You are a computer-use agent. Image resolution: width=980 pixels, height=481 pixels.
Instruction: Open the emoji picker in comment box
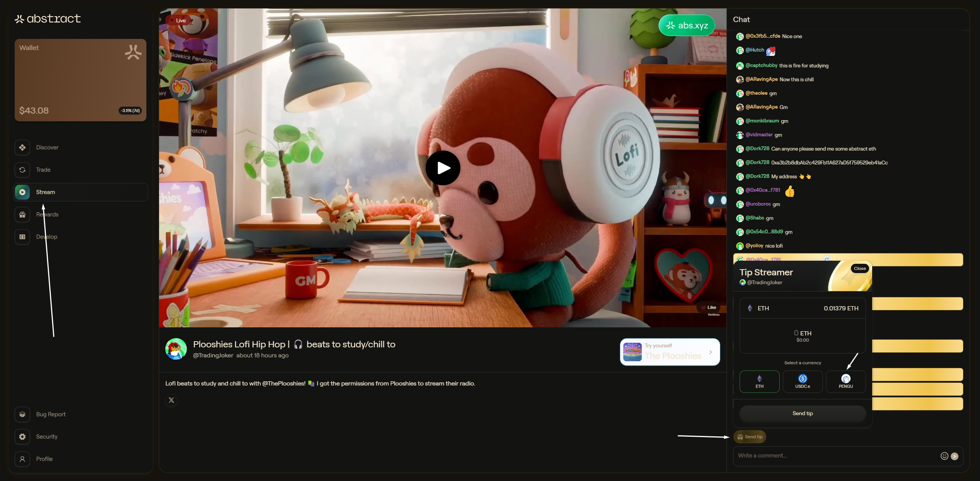coord(945,456)
